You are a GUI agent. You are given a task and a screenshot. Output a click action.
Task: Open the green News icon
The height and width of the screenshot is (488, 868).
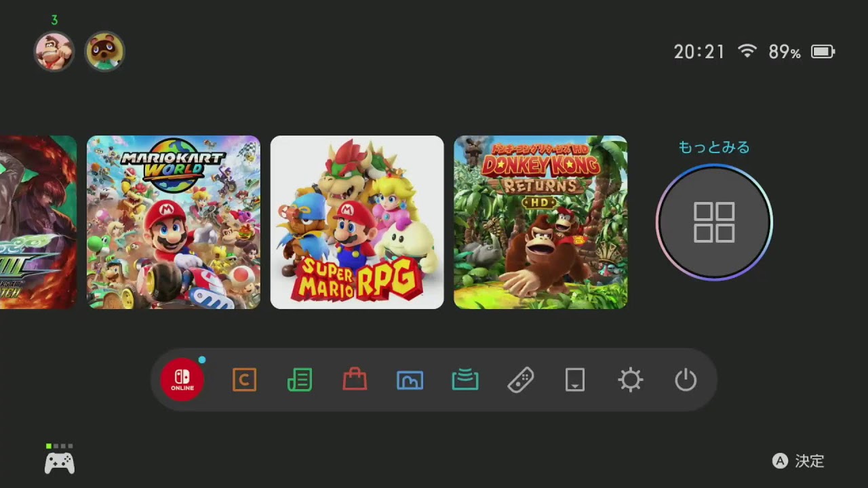300,380
